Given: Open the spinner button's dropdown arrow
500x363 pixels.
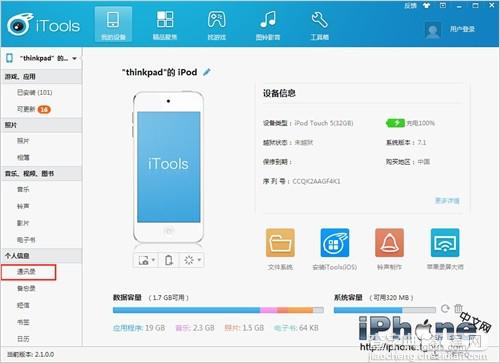Looking at the screenshot, I should pyautogui.click(x=199, y=260).
